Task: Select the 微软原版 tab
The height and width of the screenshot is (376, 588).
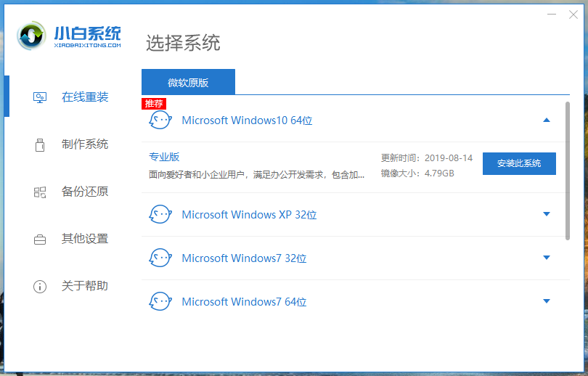Action: 188,82
